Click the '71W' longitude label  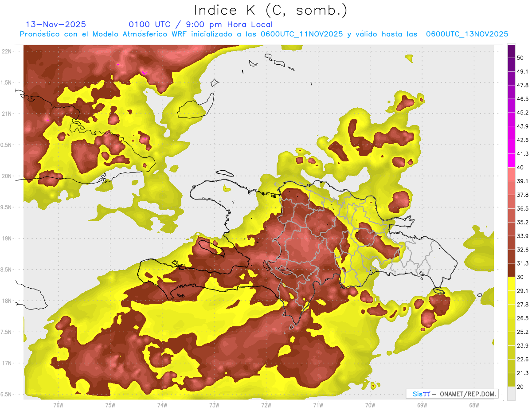click(x=318, y=405)
